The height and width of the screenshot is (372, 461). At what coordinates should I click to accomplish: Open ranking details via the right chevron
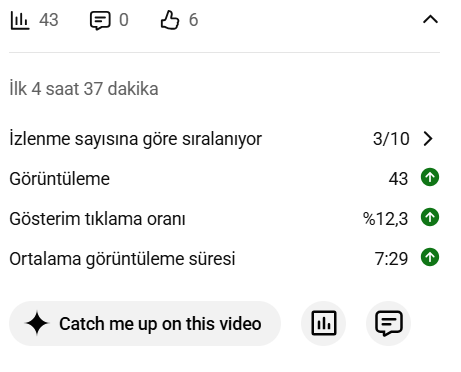pos(428,138)
